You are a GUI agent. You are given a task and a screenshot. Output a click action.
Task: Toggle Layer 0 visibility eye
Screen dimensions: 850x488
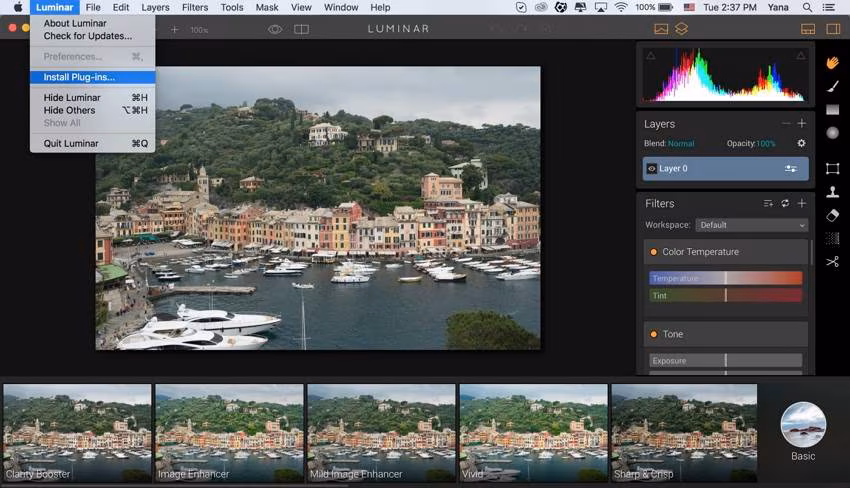[x=652, y=169]
